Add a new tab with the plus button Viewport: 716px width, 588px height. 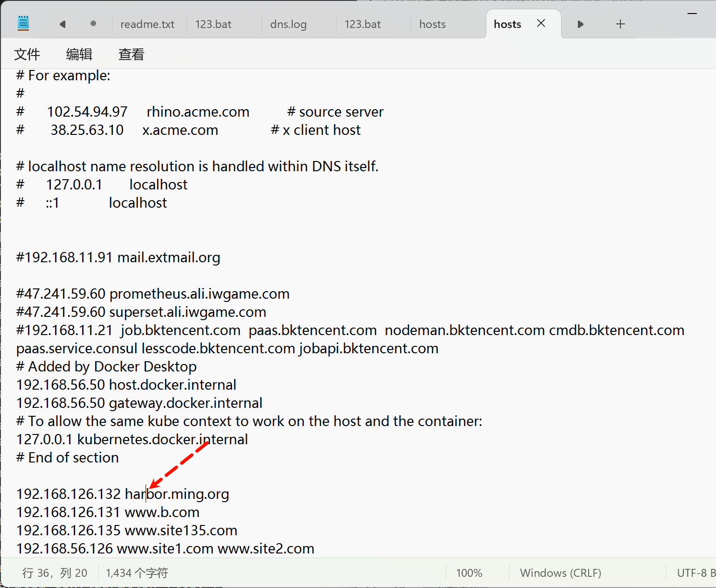tap(620, 24)
